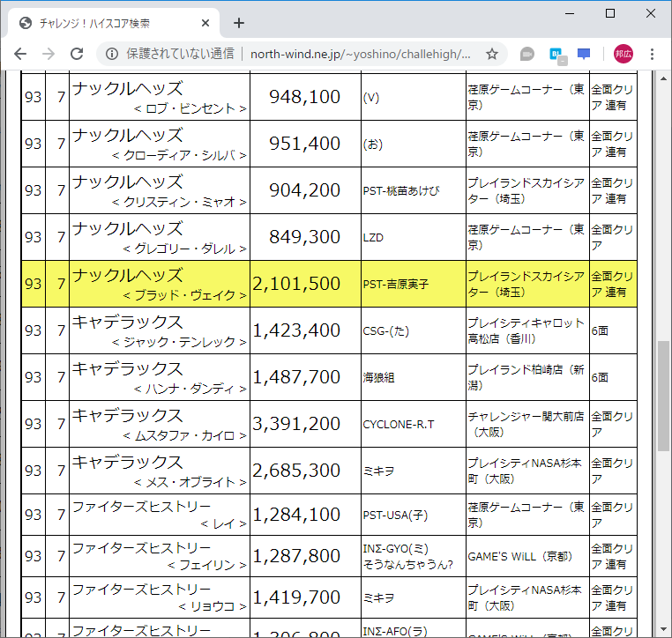
Task: Open a new browser tab
Action: click(239, 23)
